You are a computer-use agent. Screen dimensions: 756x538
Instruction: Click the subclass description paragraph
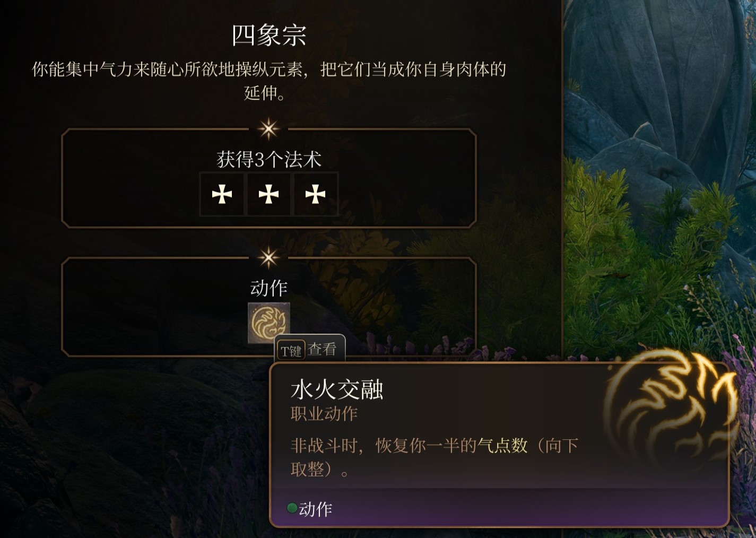[269, 81]
